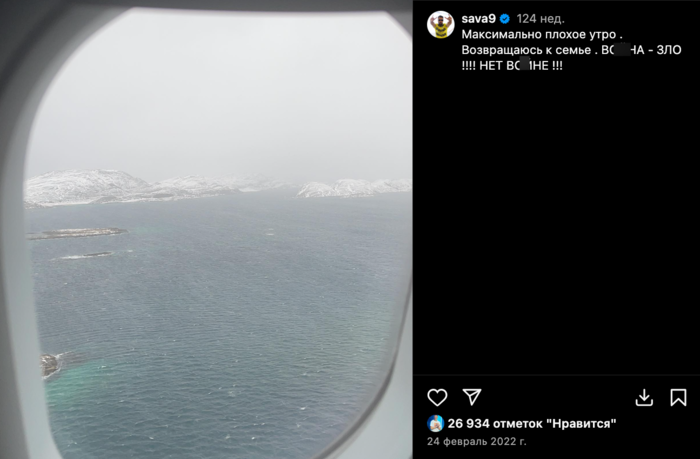Click the long flat island in the photo
Image resolution: width=700 pixels, height=459 pixels.
pyautogui.click(x=78, y=233)
